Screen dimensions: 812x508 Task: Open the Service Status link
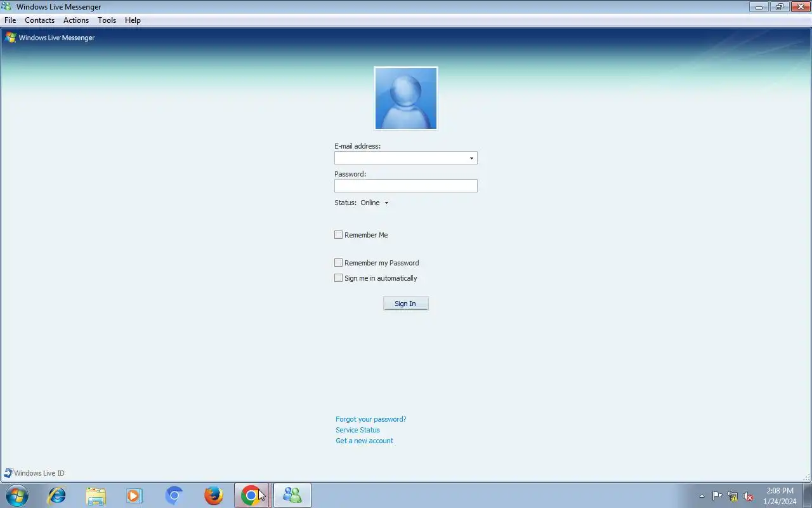[x=358, y=430]
